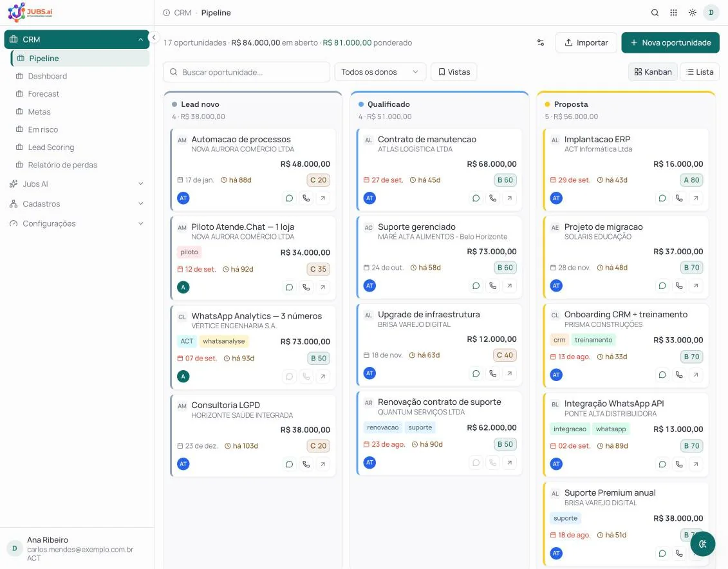Screen dimensions: 728x569
Task: Call contact on Onboarding CRM + treinamento card
Action: coord(679,375)
